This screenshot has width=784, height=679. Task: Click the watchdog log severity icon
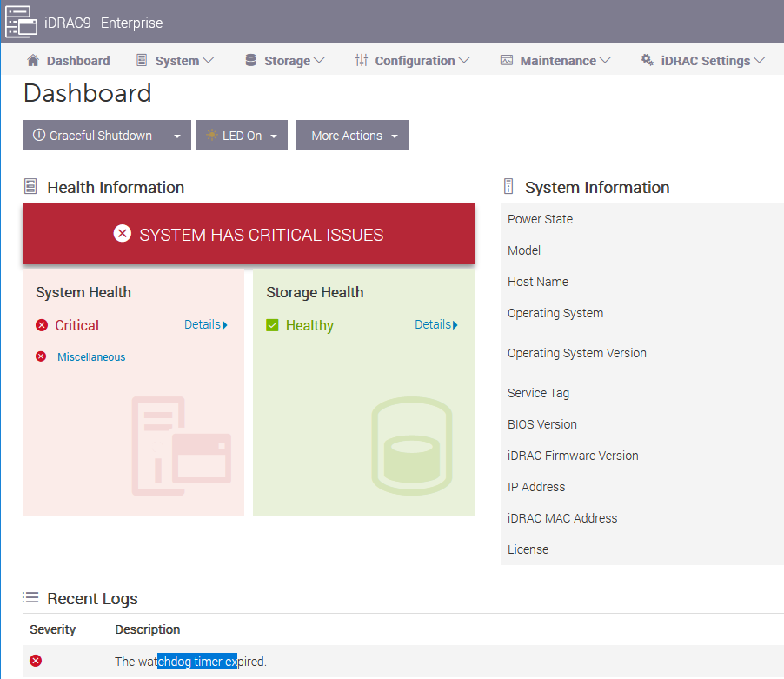pos(36,661)
